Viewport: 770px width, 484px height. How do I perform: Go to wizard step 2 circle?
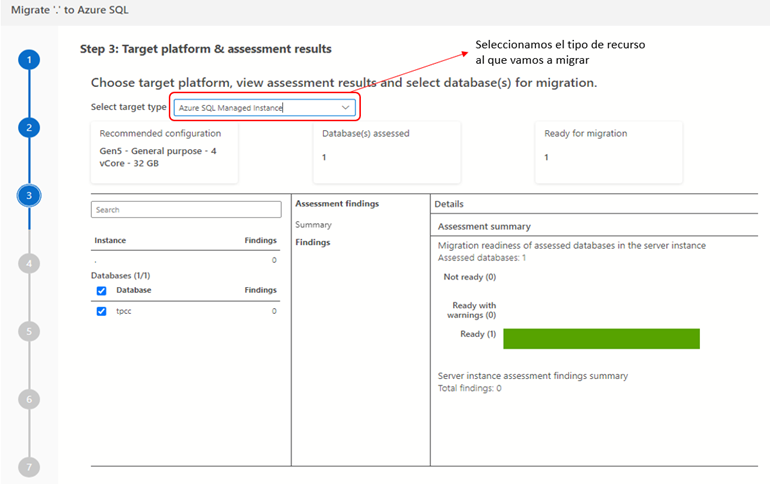[x=29, y=128]
